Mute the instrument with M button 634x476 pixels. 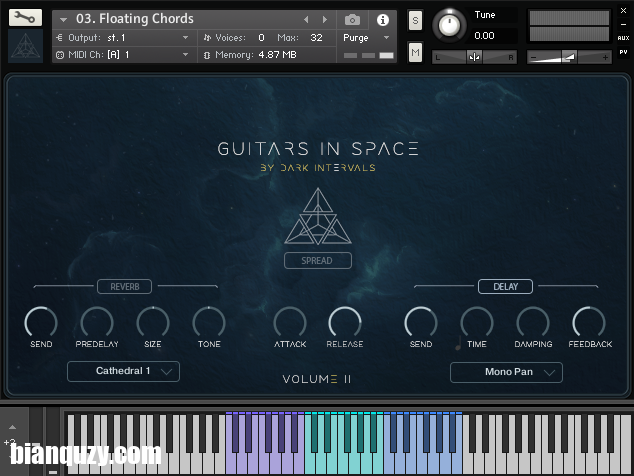(415, 53)
